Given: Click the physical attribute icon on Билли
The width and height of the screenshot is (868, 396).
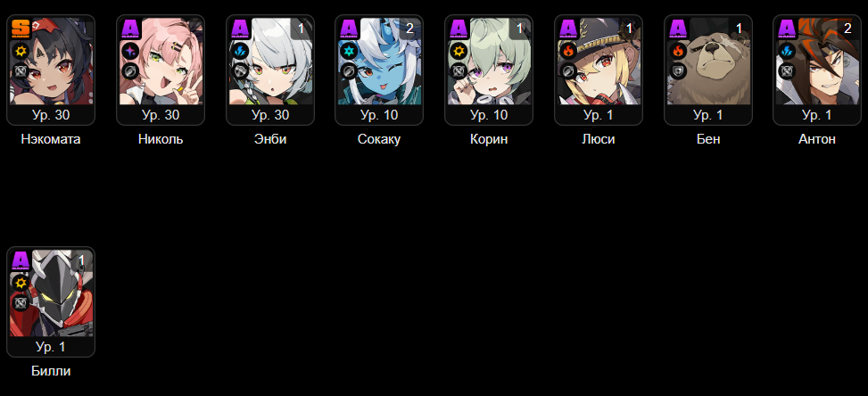Looking at the screenshot, I should (21, 283).
